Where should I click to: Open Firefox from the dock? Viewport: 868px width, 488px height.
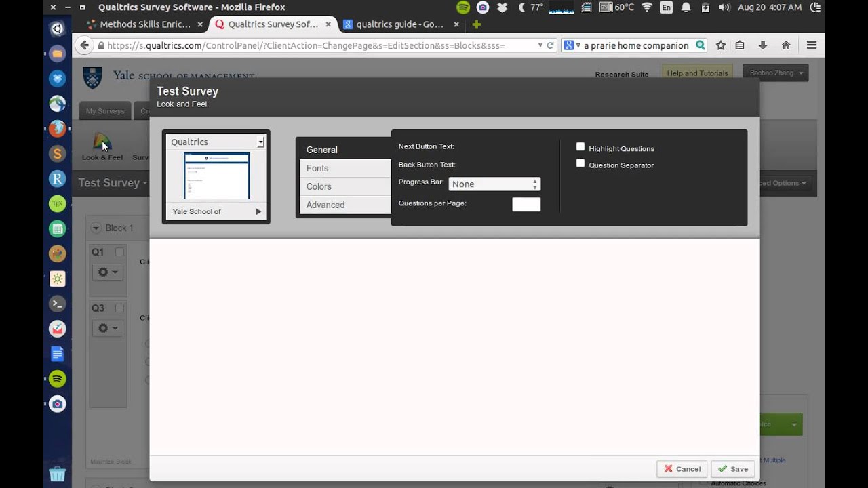[58, 128]
